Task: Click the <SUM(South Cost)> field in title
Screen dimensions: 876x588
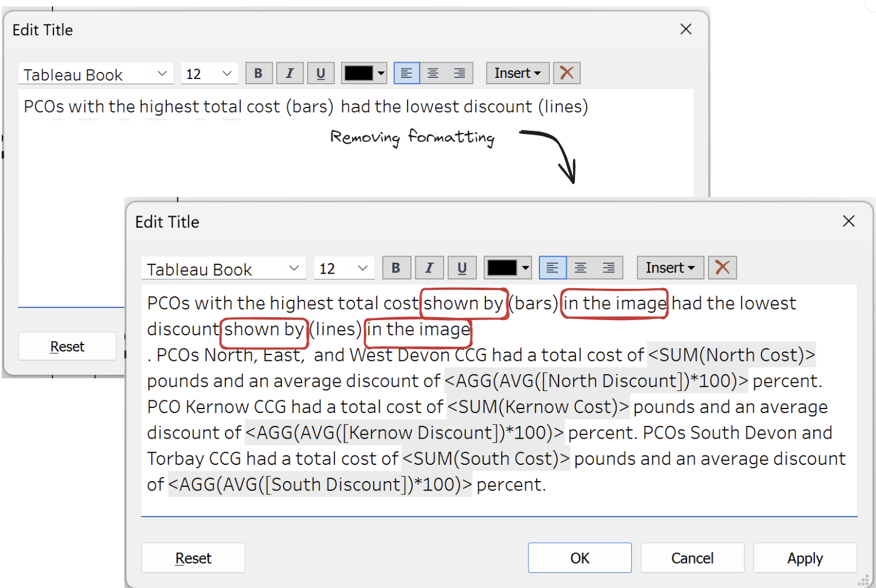Action: point(486,458)
